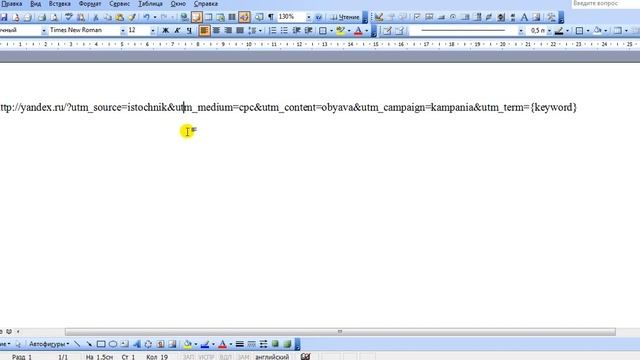This screenshot has width=640, height=360.
Task: Click the Save floppy disk icon
Action: point(4,17)
